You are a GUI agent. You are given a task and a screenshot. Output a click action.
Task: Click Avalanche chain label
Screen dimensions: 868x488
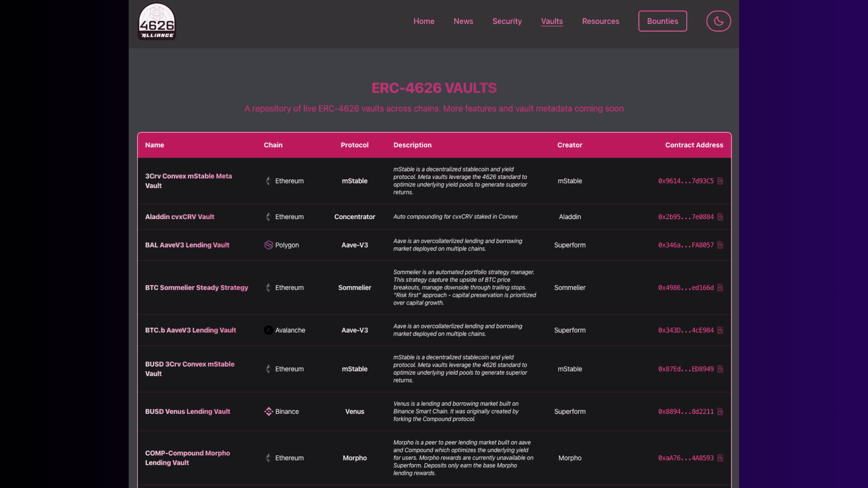coord(290,330)
